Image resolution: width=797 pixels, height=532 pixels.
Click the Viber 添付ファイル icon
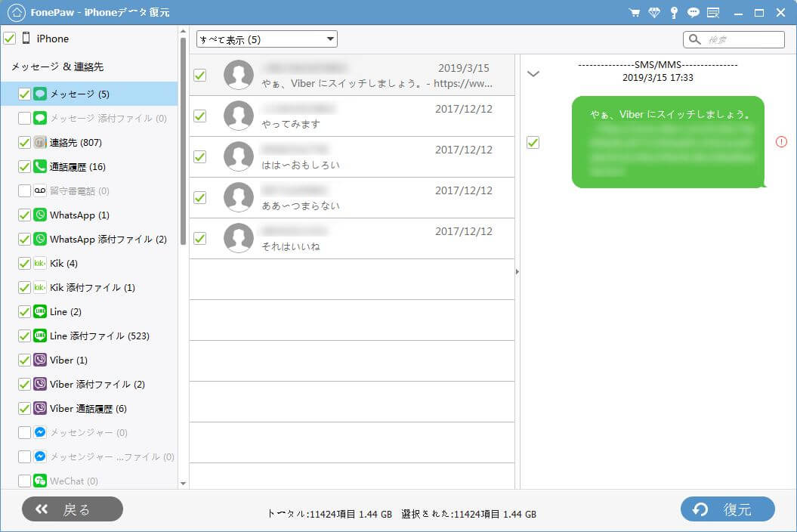[x=40, y=383]
